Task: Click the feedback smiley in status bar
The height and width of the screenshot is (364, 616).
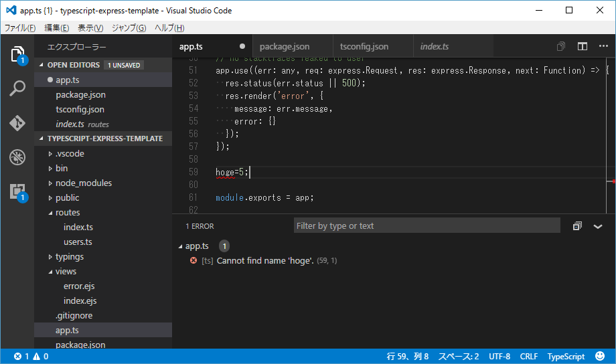Action: (600, 356)
